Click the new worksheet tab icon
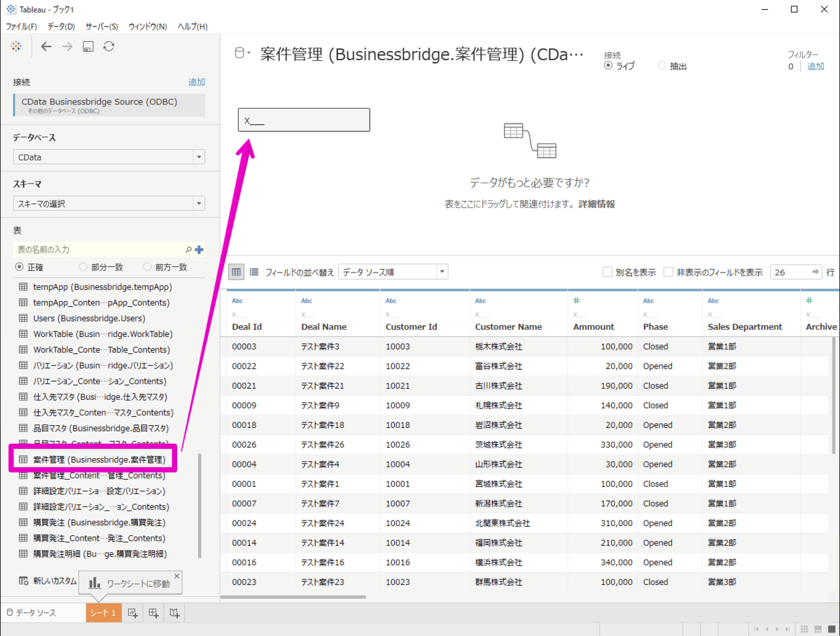Screen dimensions: 840x636 pyautogui.click(x=132, y=613)
